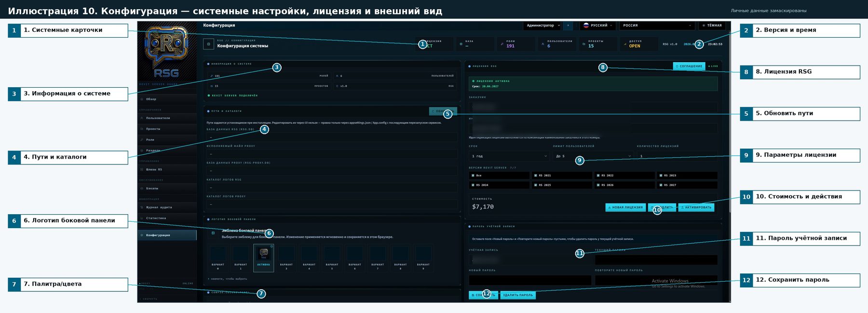Click the key icon in Роли card
The width and height of the screenshot is (868, 313).
[x=502, y=44]
